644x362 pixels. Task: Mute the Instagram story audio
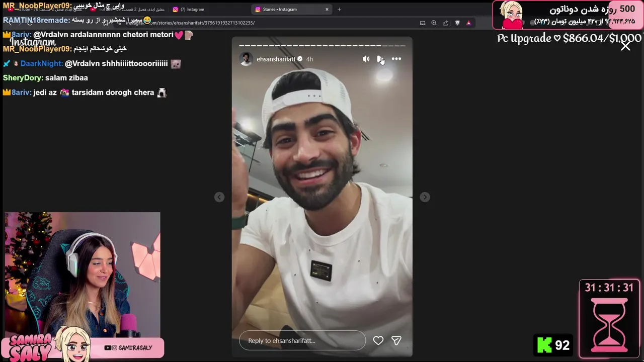[x=366, y=59]
